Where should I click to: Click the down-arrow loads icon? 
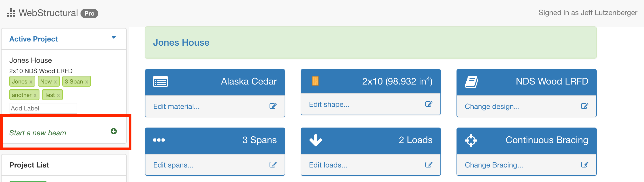[x=316, y=140]
